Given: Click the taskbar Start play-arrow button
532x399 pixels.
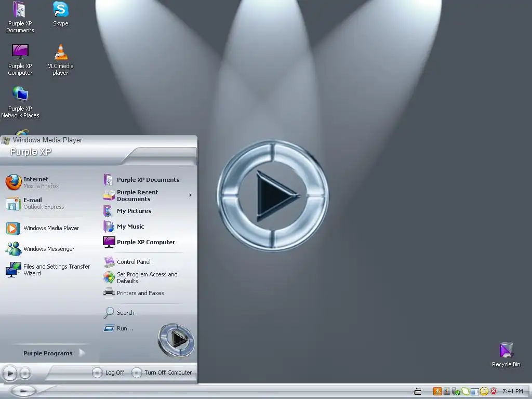Looking at the screenshot, I should tap(23, 391).
